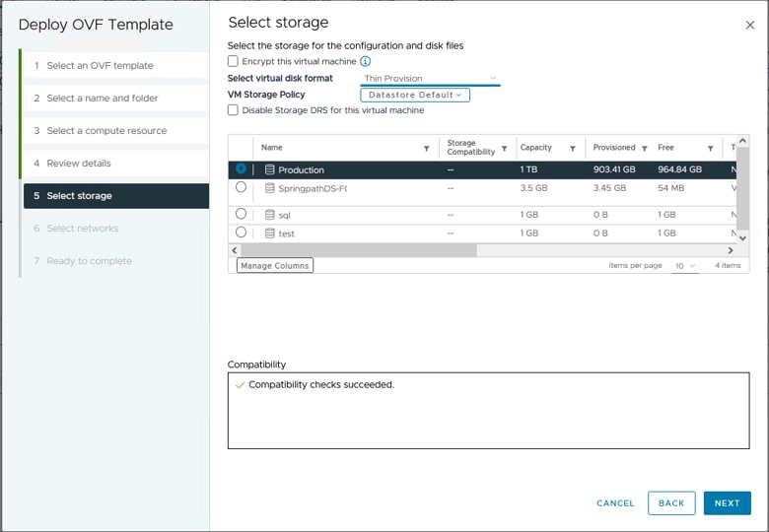Open the Datastore Default storage policy dropdown
The image size is (769, 532).
[415, 95]
